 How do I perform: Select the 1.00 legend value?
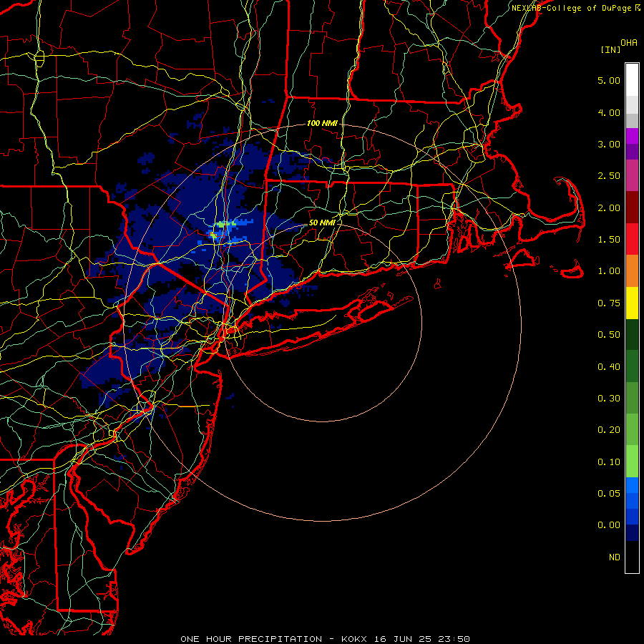tap(609, 271)
